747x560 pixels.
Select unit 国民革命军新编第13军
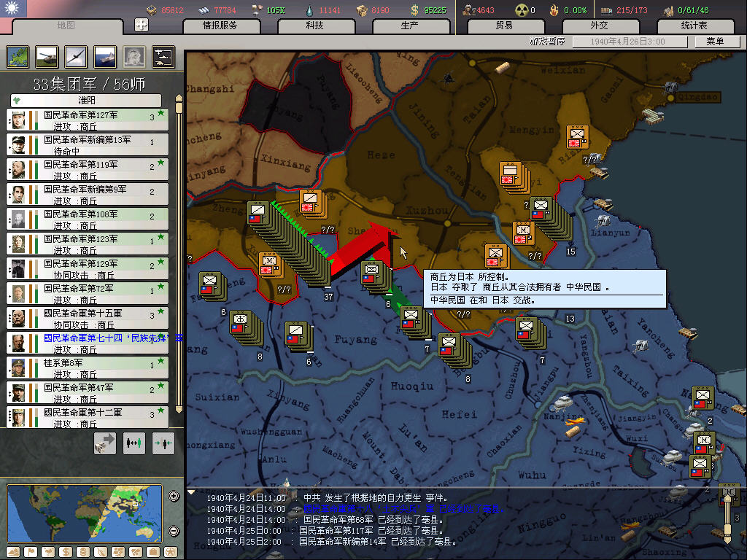(x=88, y=144)
